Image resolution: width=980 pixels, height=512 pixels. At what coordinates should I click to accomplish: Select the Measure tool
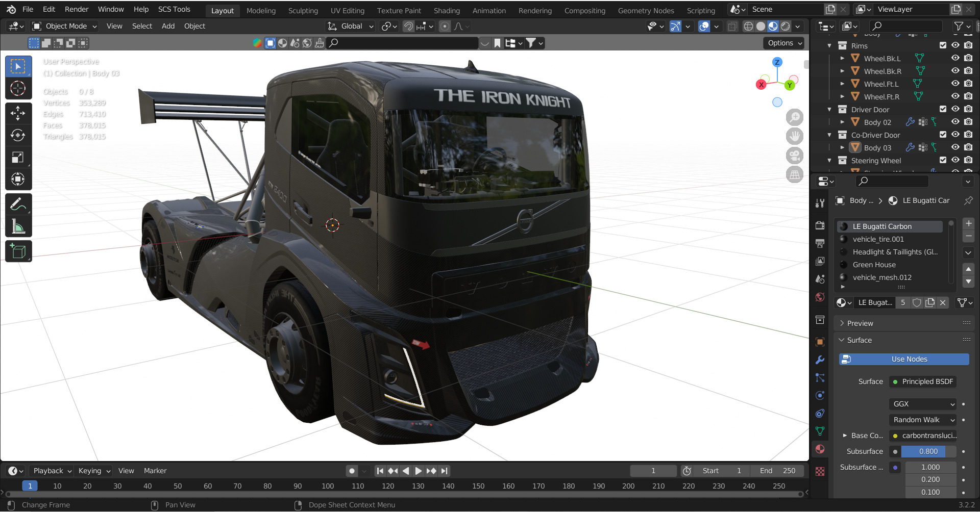click(x=18, y=226)
